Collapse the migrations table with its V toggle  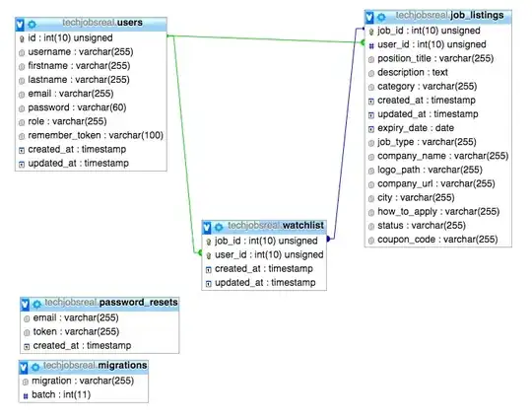pos(24,367)
